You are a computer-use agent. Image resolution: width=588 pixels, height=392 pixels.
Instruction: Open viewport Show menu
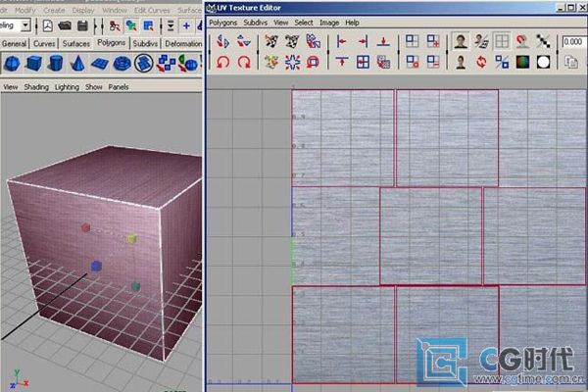(94, 87)
